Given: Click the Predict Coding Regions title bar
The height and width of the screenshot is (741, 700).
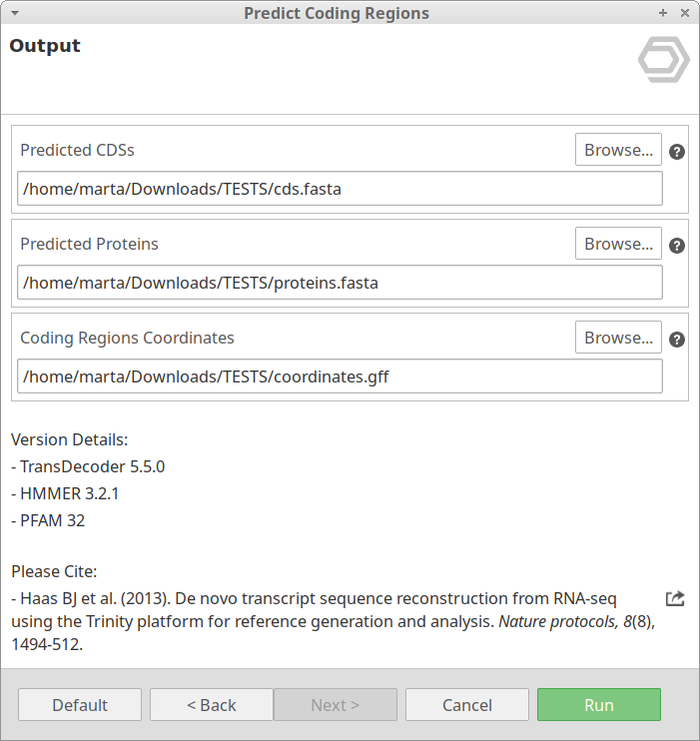Looking at the screenshot, I should point(337,13).
